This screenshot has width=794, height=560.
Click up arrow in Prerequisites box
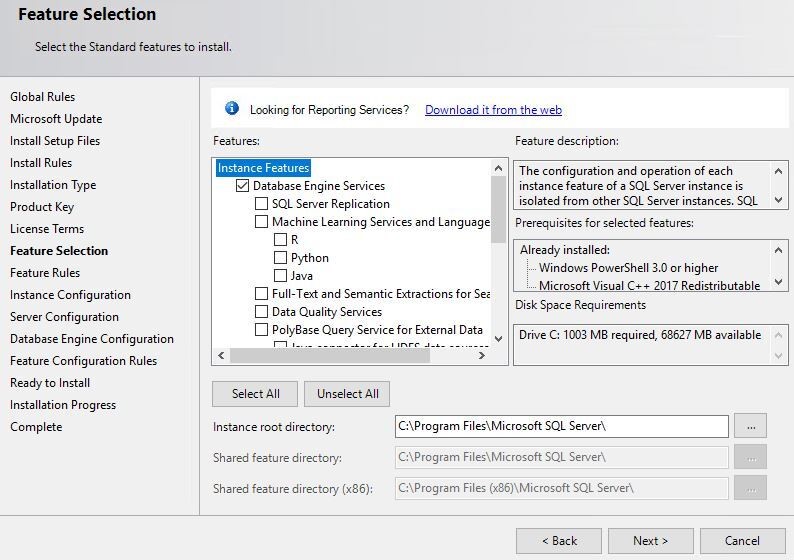coord(779,250)
